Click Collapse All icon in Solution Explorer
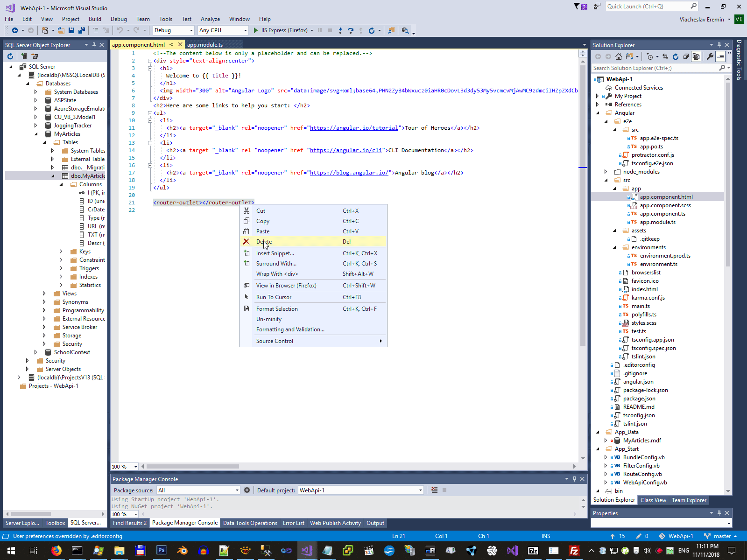747x560 pixels. [x=686, y=56]
